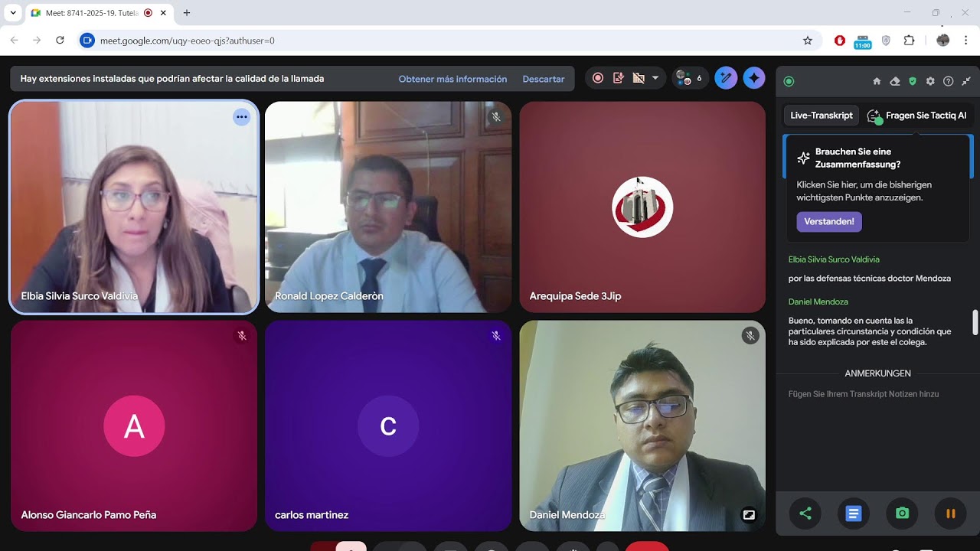This screenshot has height=551, width=980.
Task: Select the carlos martinez avatar tile
Action: pos(388,425)
